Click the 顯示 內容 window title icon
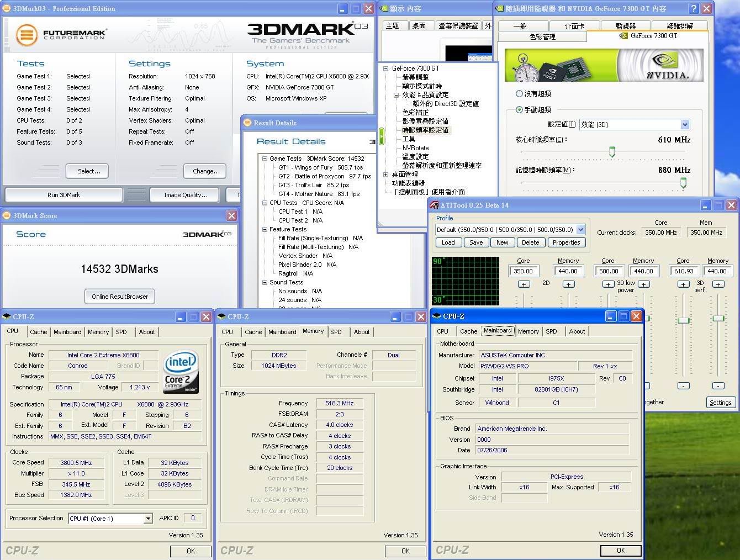This screenshot has width=740, height=560. coord(384,8)
